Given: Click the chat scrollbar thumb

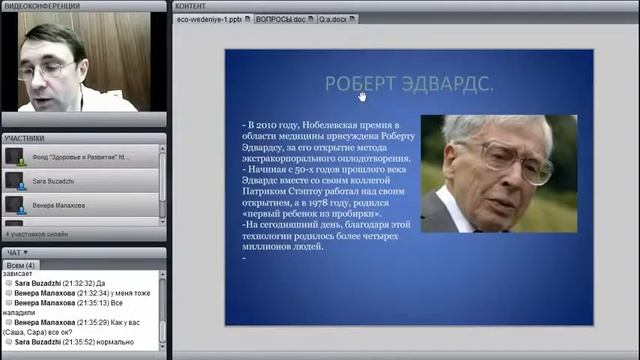Looking at the screenshot, I should point(162,332).
